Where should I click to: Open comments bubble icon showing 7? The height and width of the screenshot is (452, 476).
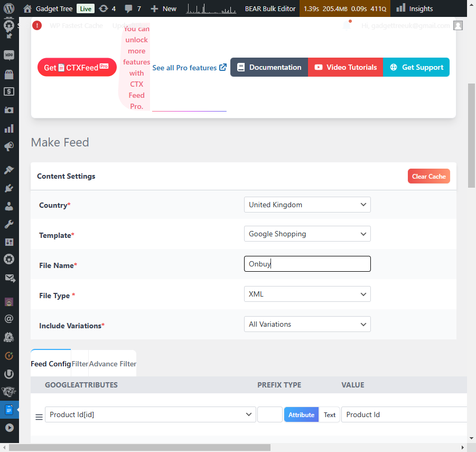click(x=129, y=8)
